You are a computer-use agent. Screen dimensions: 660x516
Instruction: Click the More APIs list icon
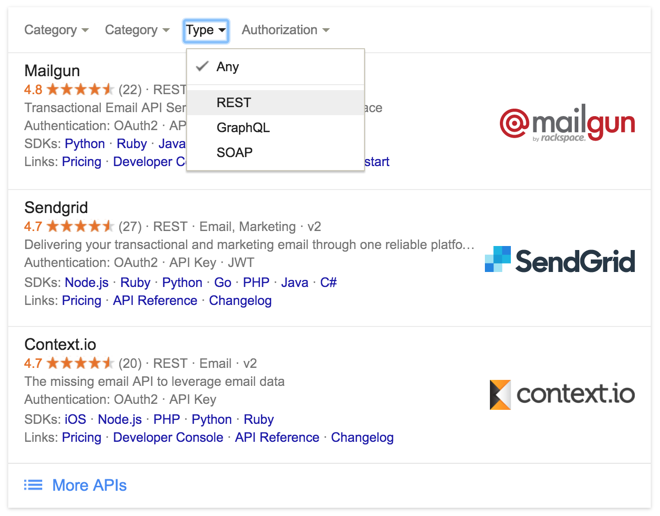(34, 485)
